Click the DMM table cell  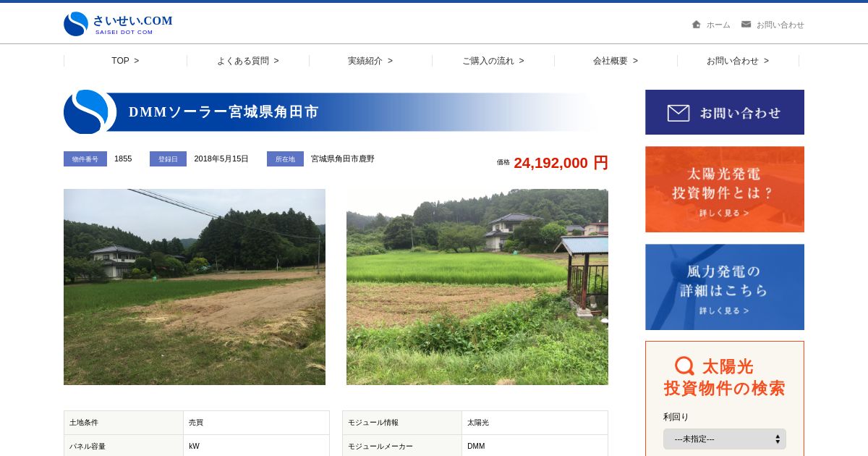click(x=535, y=446)
